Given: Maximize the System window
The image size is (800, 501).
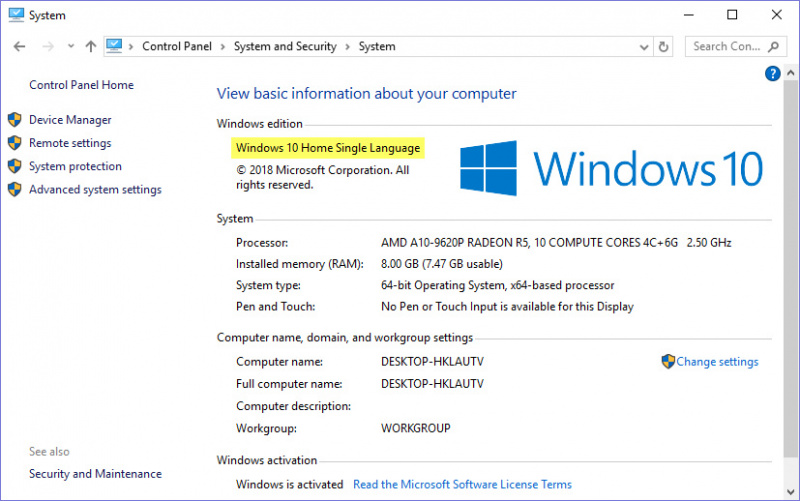Looking at the screenshot, I should pyautogui.click(x=732, y=15).
